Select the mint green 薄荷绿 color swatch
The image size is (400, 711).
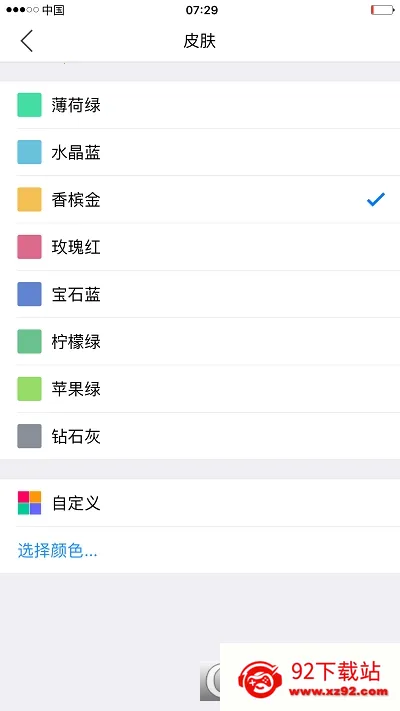click(x=29, y=105)
